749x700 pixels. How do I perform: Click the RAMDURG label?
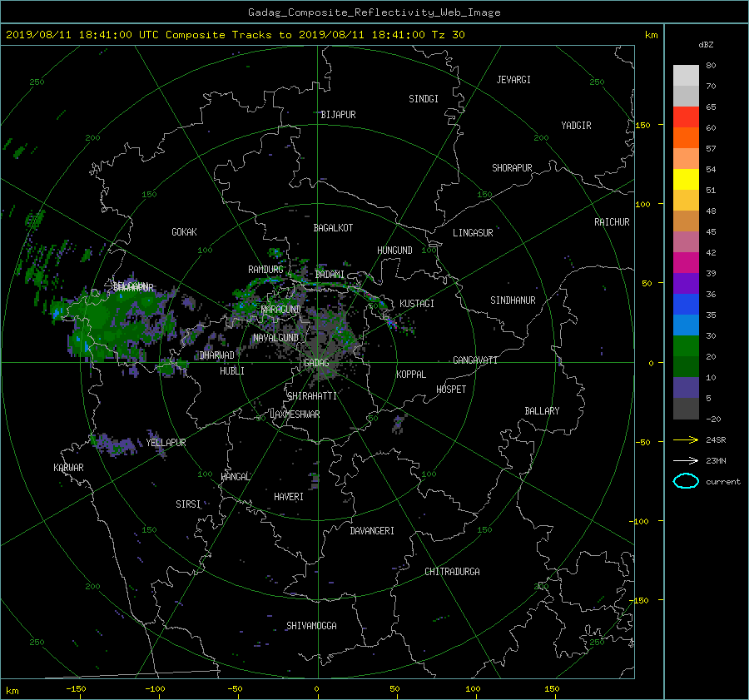(265, 270)
